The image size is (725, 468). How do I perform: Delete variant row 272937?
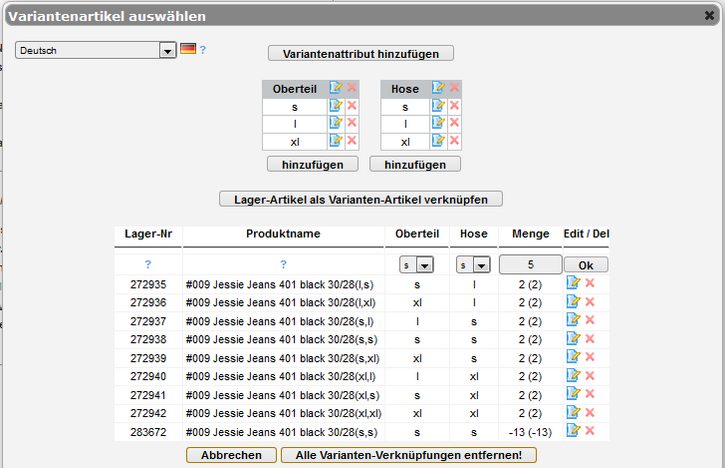(x=590, y=320)
